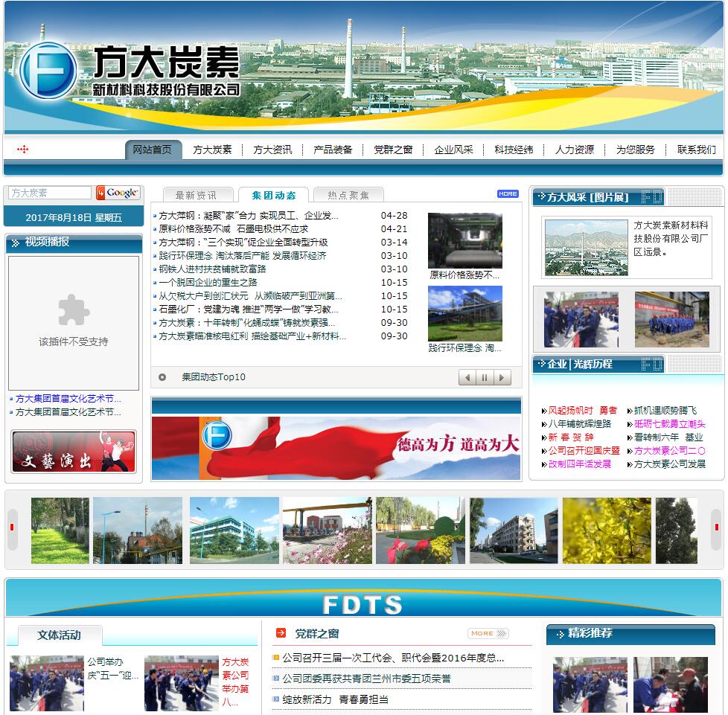Open article 公司召开三届一次工代会

coord(393,658)
